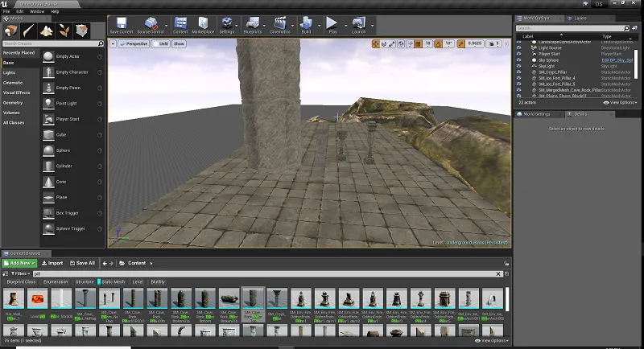Screen dimensions: 644x349
Task: Toggle rotation snapping triangle icon
Action: pos(438,44)
